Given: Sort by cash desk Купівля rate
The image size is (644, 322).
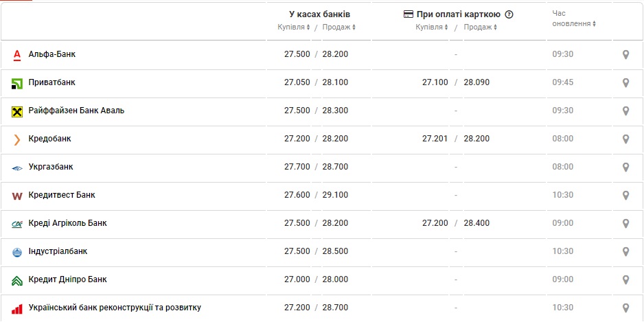Looking at the screenshot, I should click(x=294, y=27).
